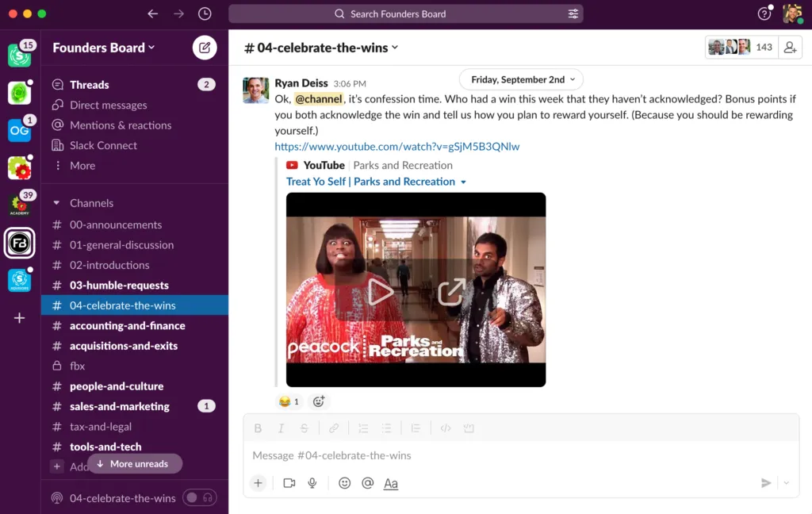The width and height of the screenshot is (812, 514).
Task: Open the send options dropdown arrow
Action: tap(786, 483)
